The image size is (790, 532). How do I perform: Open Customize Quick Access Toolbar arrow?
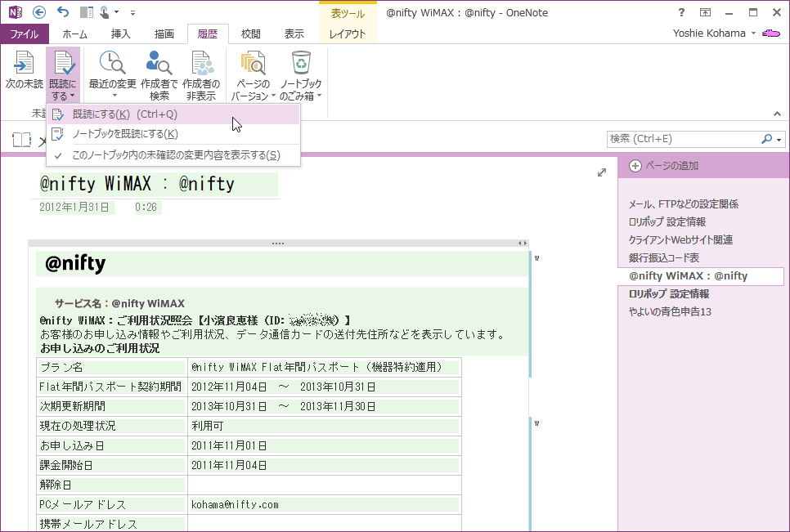[133, 12]
